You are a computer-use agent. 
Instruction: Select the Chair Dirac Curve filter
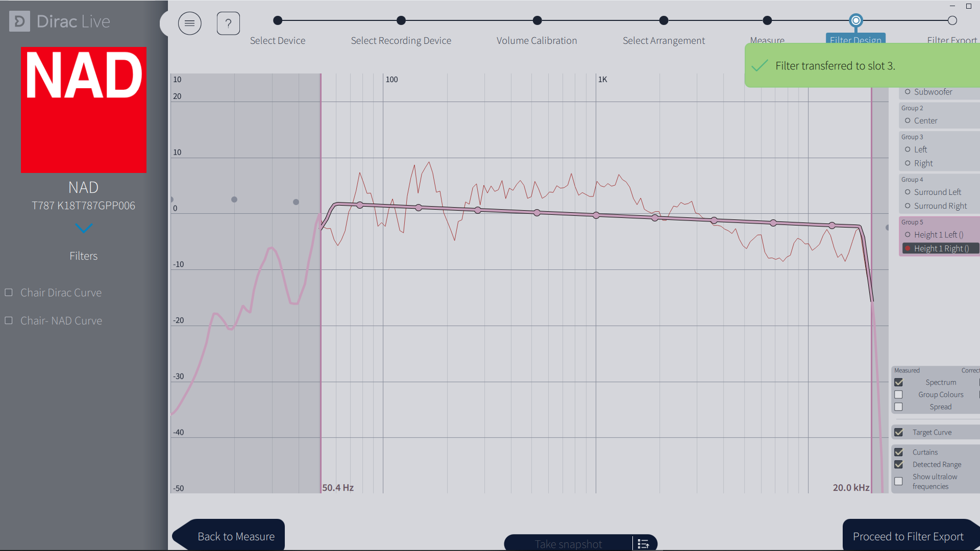pos(61,292)
